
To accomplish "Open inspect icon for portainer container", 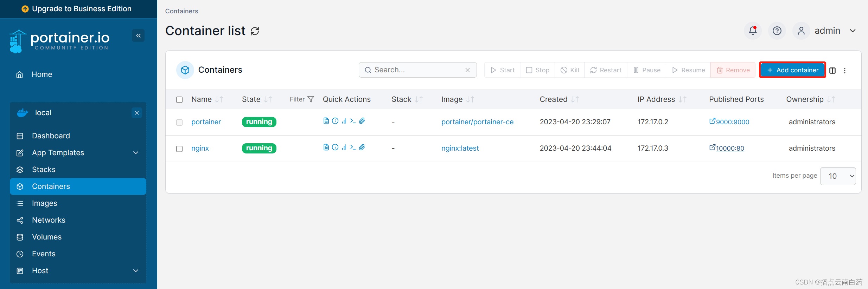I will click(x=335, y=121).
